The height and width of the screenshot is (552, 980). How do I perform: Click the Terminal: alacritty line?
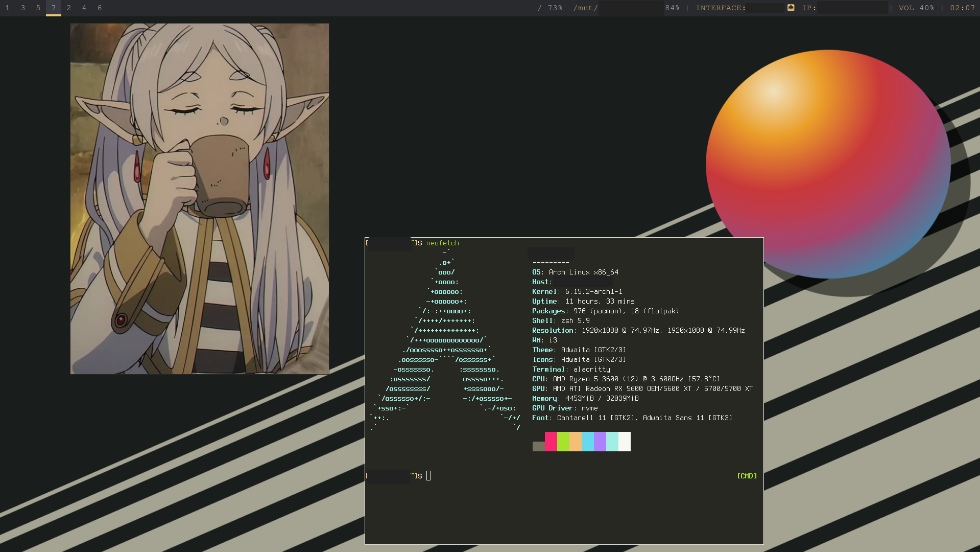point(571,370)
